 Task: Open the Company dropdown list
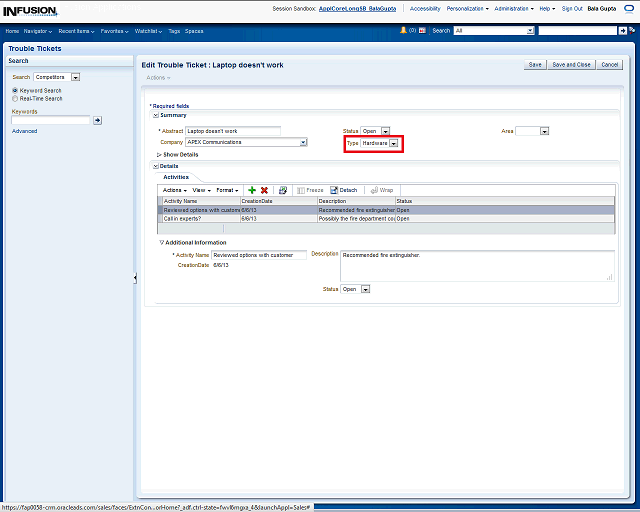coord(303,143)
